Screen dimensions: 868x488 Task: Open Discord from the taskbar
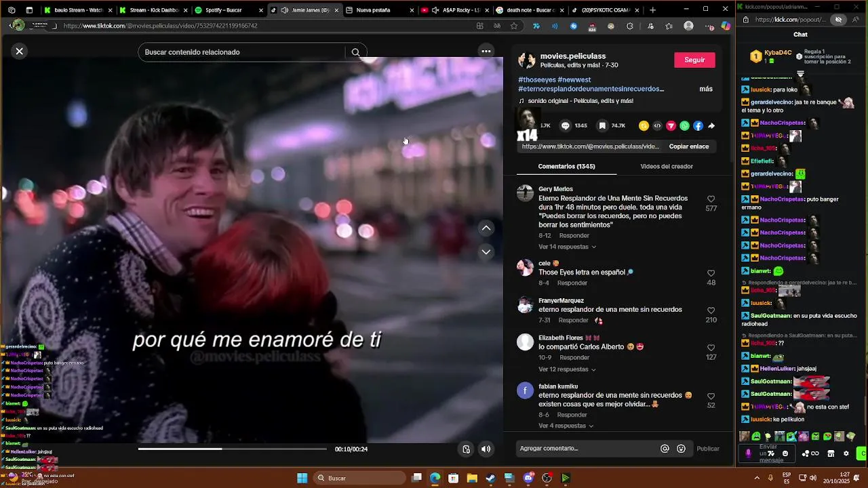point(528,478)
